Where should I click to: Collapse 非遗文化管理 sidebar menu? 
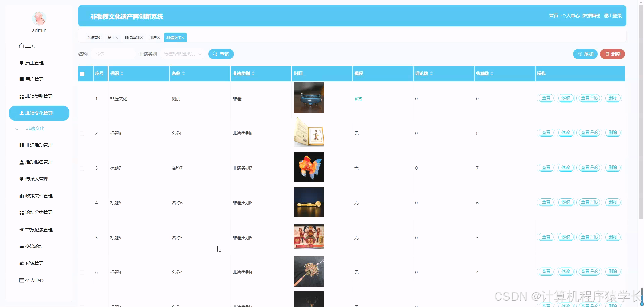pyautogui.click(x=39, y=113)
